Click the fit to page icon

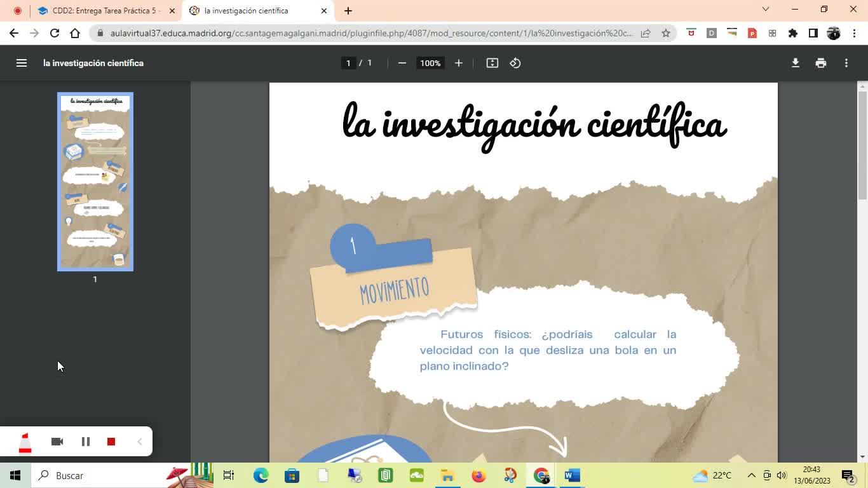coord(492,63)
